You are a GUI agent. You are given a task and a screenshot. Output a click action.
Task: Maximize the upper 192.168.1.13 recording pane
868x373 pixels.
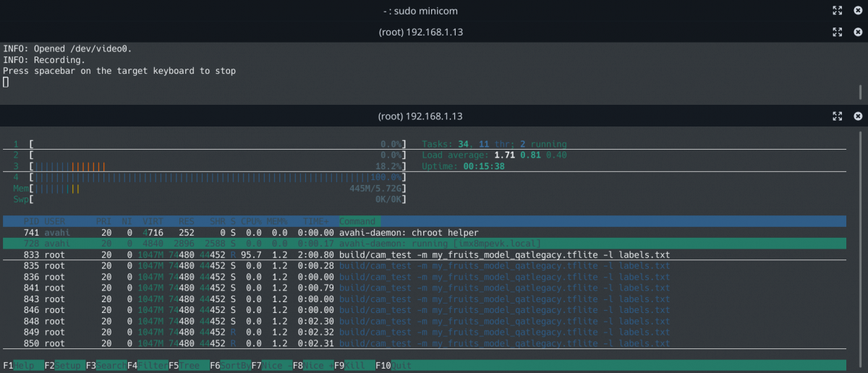click(837, 32)
